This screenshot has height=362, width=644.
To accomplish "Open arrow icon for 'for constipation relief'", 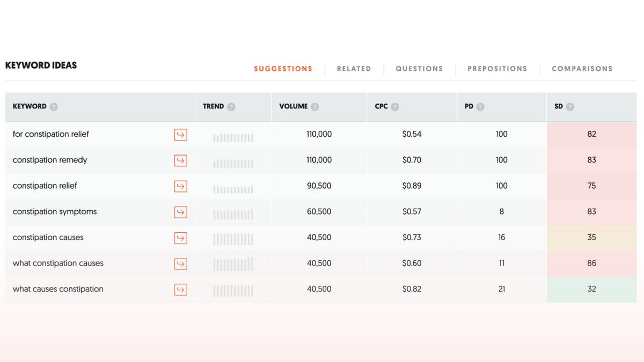I will [x=181, y=135].
